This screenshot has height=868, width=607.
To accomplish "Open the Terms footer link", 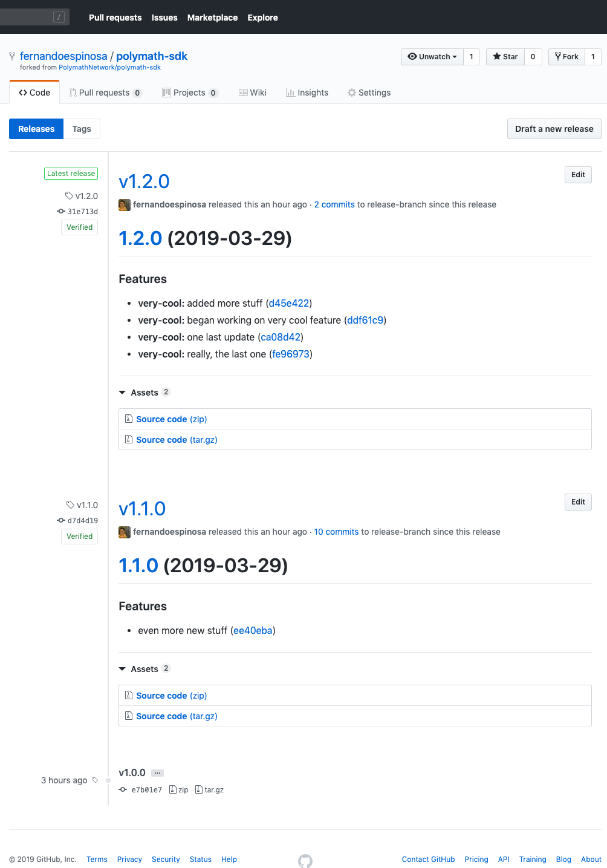I will click(97, 860).
